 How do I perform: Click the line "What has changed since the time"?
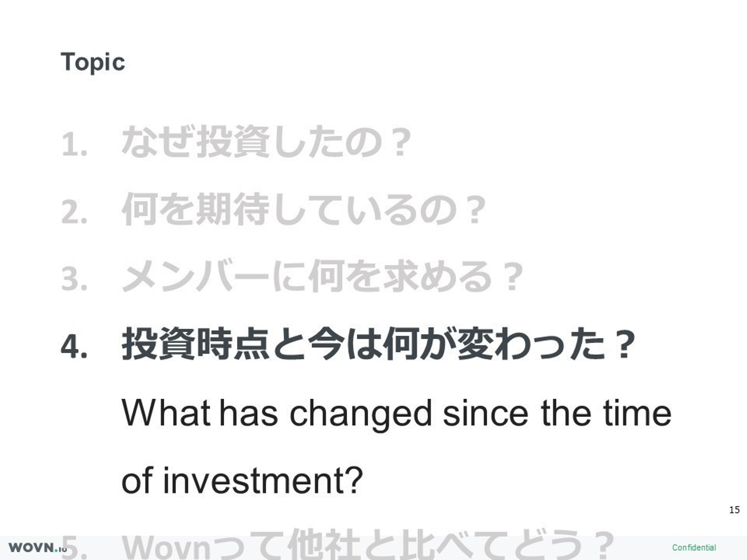[x=396, y=413]
